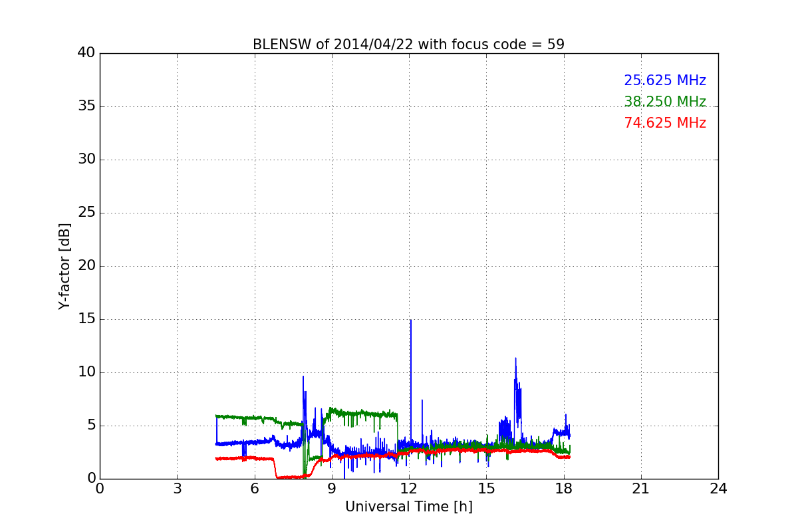Viewport: 798px width, 532px height.
Task: Click y-axis tick label 10
Action: (86, 372)
